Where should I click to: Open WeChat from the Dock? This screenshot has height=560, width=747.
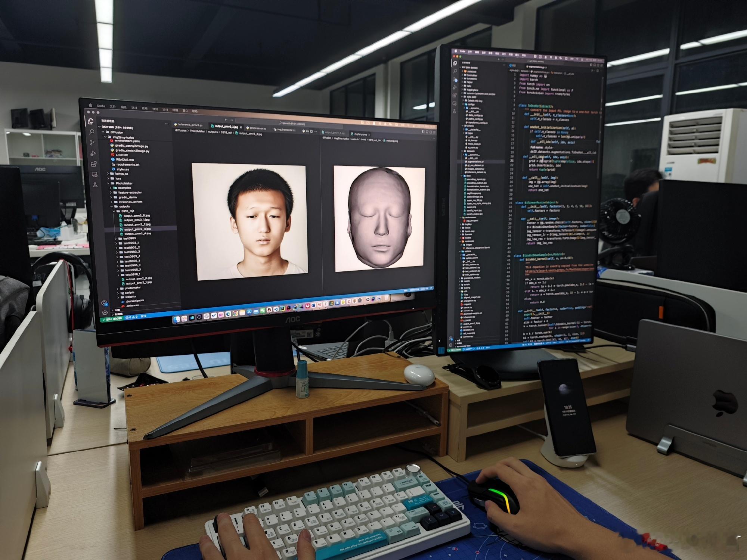263,310
